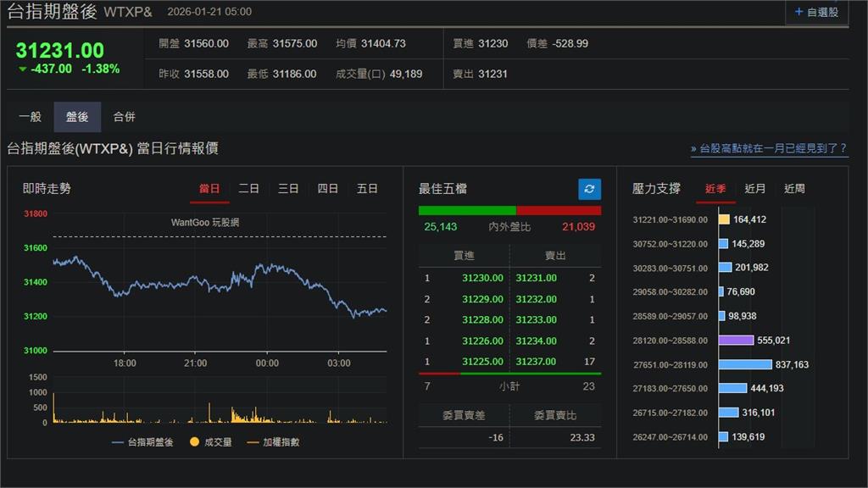Open the 合併 tab
The height and width of the screenshot is (488, 868).
[125, 117]
